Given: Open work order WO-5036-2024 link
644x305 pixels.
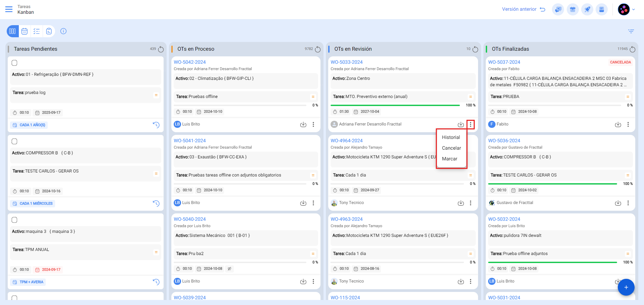Looking at the screenshot, I should 504,141.
